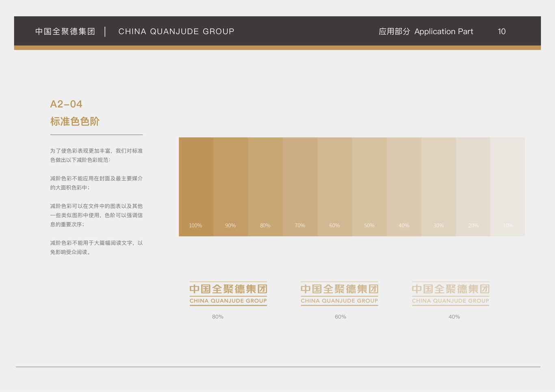Viewport: 555px width, 392px height.
Task: Select the 30% tint swatch
Action: pyautogui.click(x=438, y=187)
